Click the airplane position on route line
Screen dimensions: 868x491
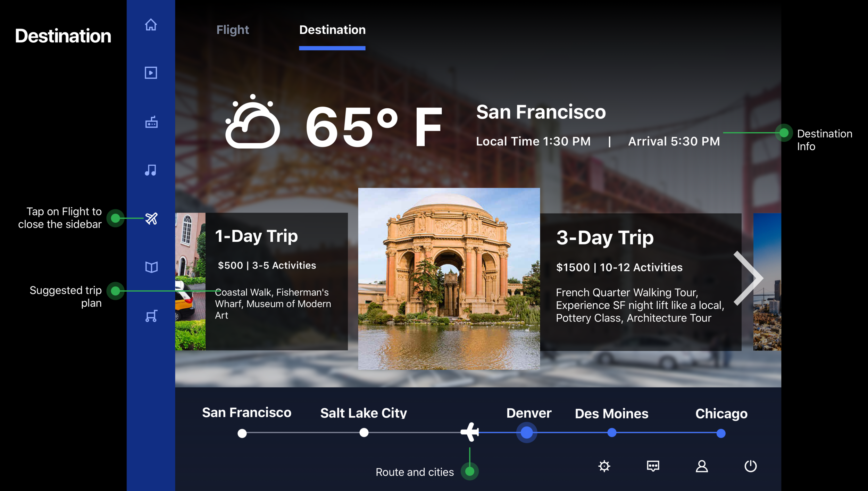pos(470,432)
